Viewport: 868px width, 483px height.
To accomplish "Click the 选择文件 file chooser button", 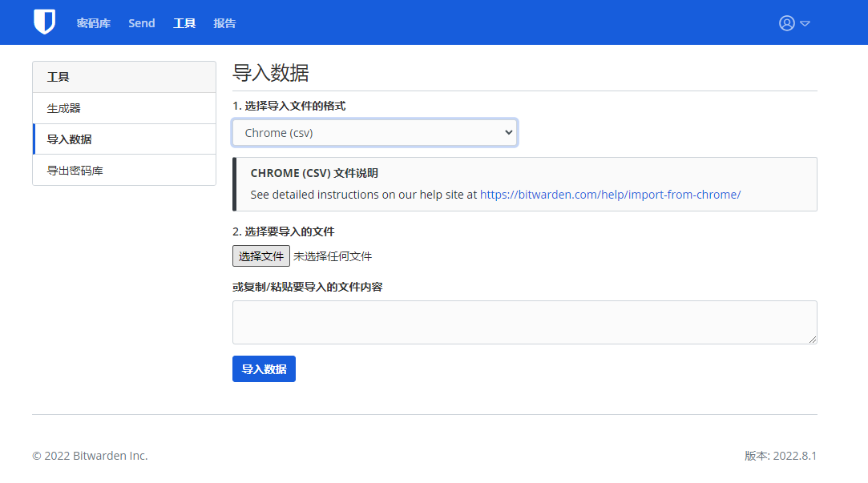I will coord(261,256).
